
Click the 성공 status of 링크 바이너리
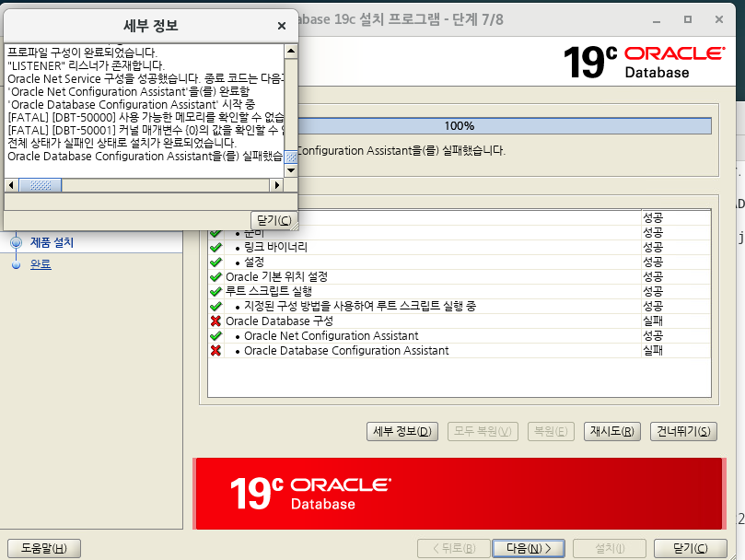click(x=653, y=247)
